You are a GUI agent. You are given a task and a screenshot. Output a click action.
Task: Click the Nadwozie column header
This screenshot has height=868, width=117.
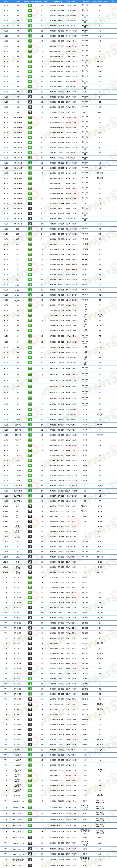click(x=85, y=1)
